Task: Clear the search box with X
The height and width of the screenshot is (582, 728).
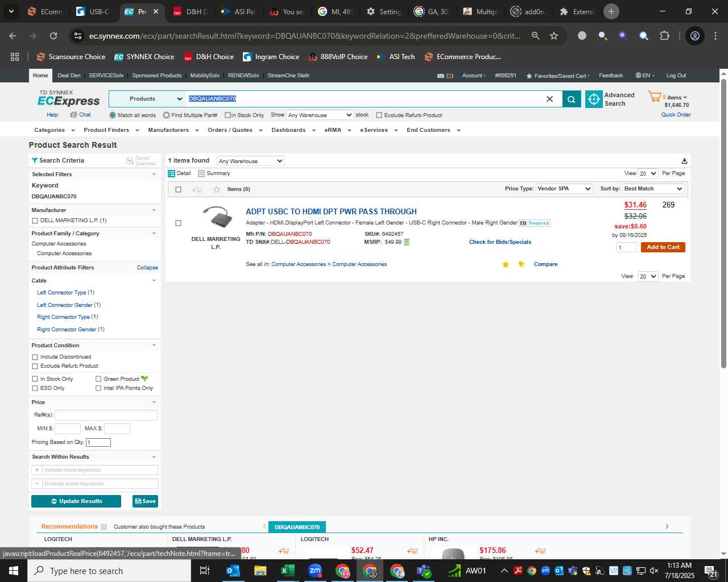Action: (x=549, y=99)
